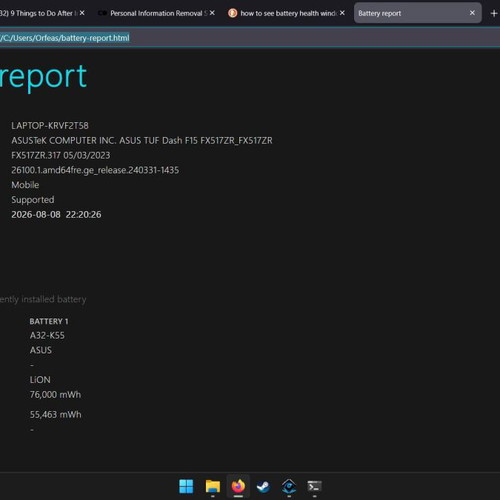500x500 pixels.
Task: Close the Battery report tab
Action: coord(472,13)
